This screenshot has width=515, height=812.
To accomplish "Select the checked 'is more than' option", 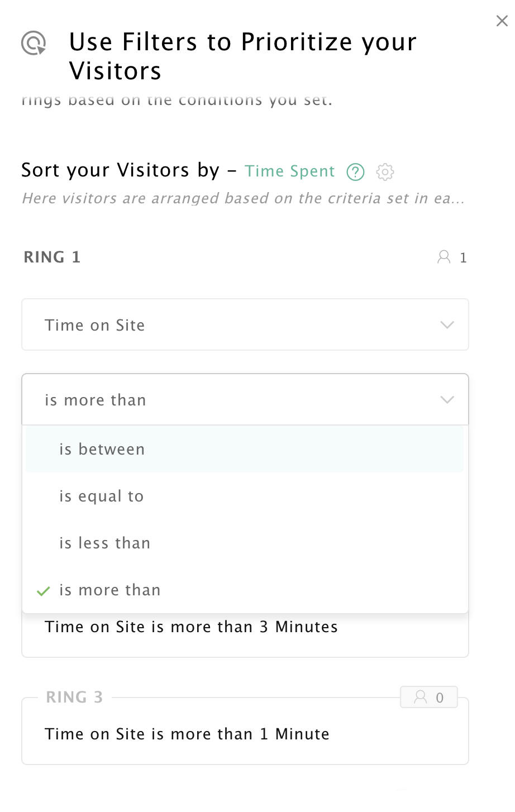I will 245,590.
